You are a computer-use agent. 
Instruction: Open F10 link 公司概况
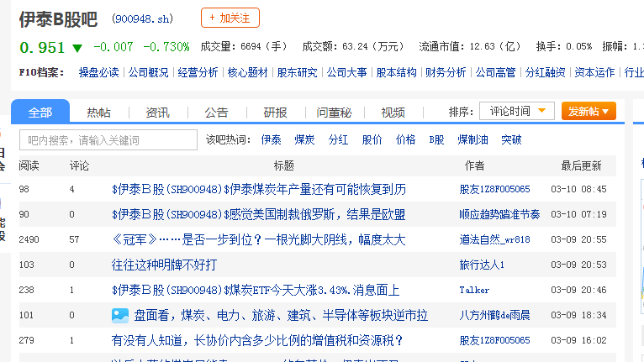[148, 72]
